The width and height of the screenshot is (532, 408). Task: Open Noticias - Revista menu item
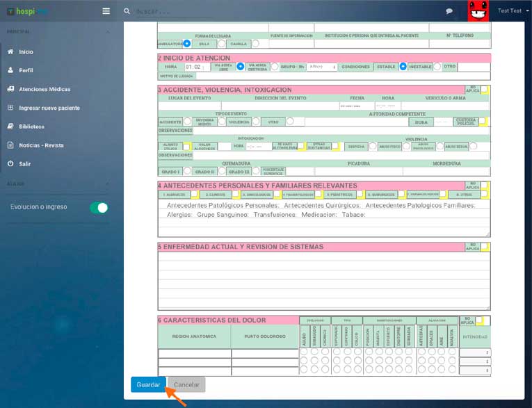(41, 145)
